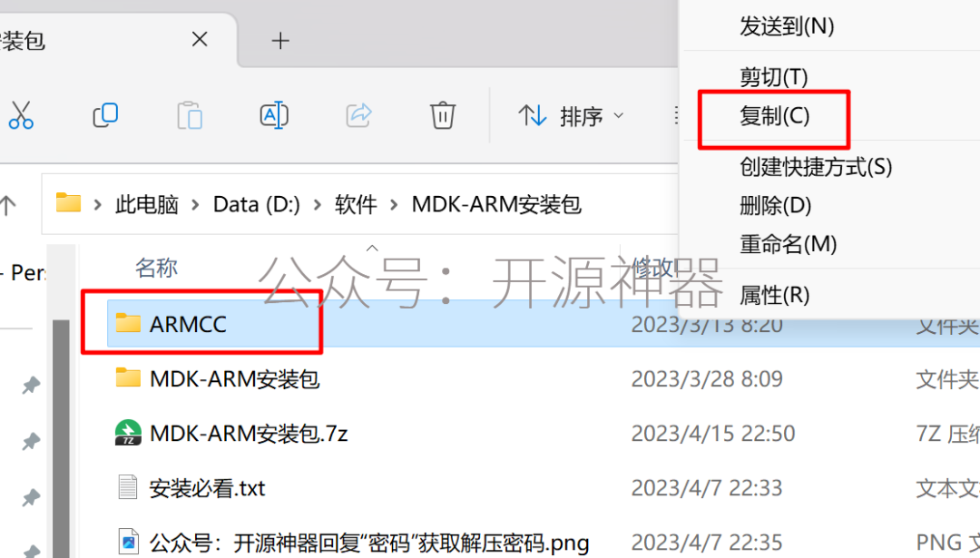
Task: Expand the chevron after Data (D:) breadcrumb
Action: coord(318,204)
